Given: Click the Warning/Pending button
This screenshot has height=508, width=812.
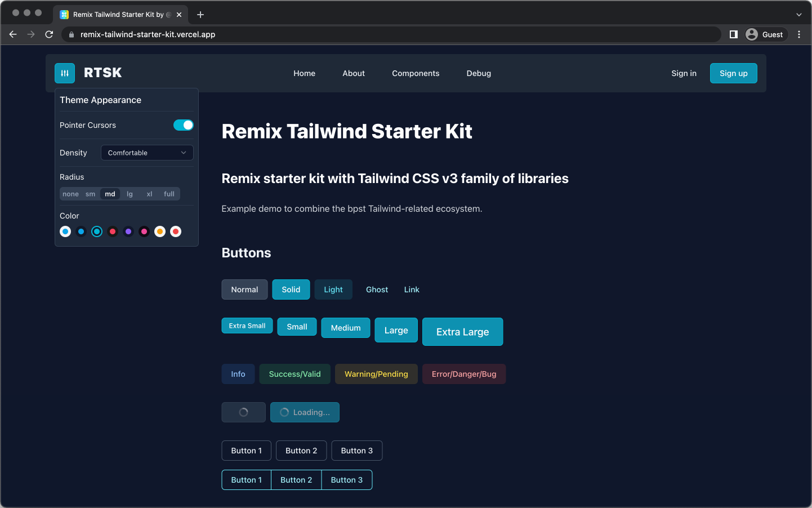Looking at the screenshot, I should [x=376, y=374].
